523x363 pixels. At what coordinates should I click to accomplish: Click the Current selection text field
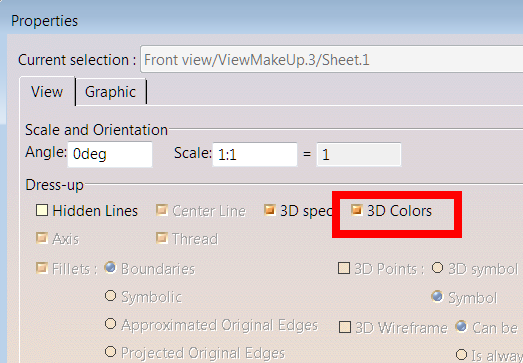[332, 60]
